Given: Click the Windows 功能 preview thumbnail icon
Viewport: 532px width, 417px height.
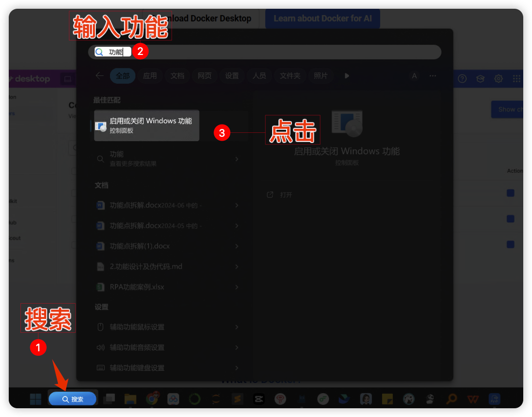Looking at the screenshot, I should 347,123.
